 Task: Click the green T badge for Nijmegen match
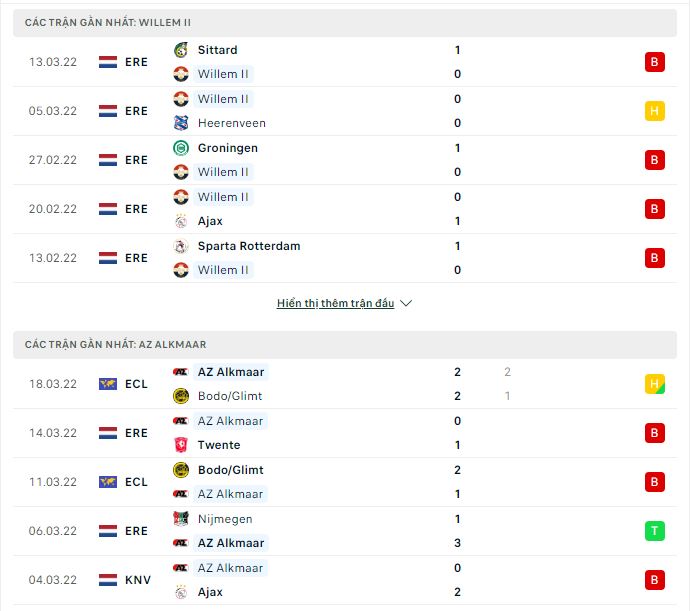point(655,531)
